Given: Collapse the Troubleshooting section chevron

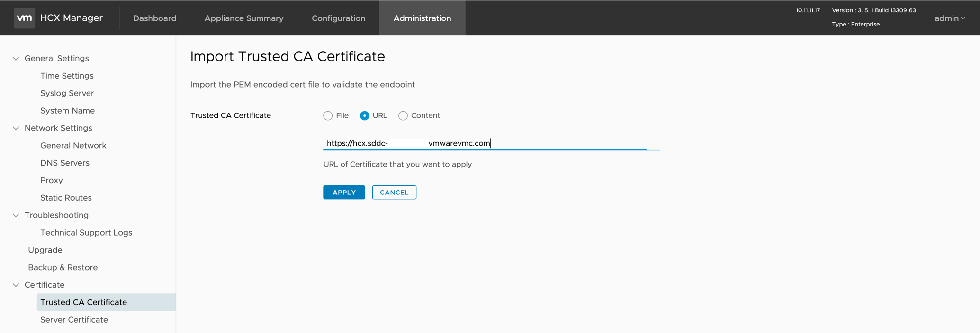Looking at the screenshot, I should [16, 215].
